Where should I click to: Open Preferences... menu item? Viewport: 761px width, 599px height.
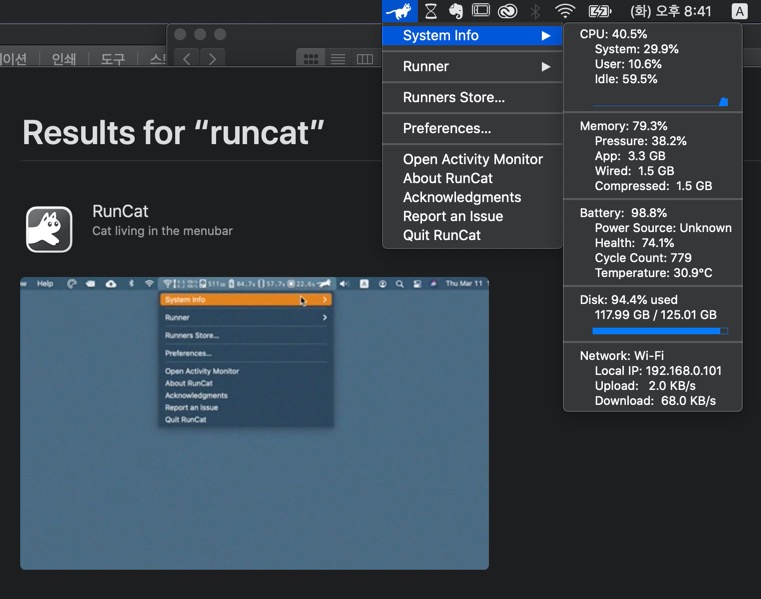click(472, 129)
